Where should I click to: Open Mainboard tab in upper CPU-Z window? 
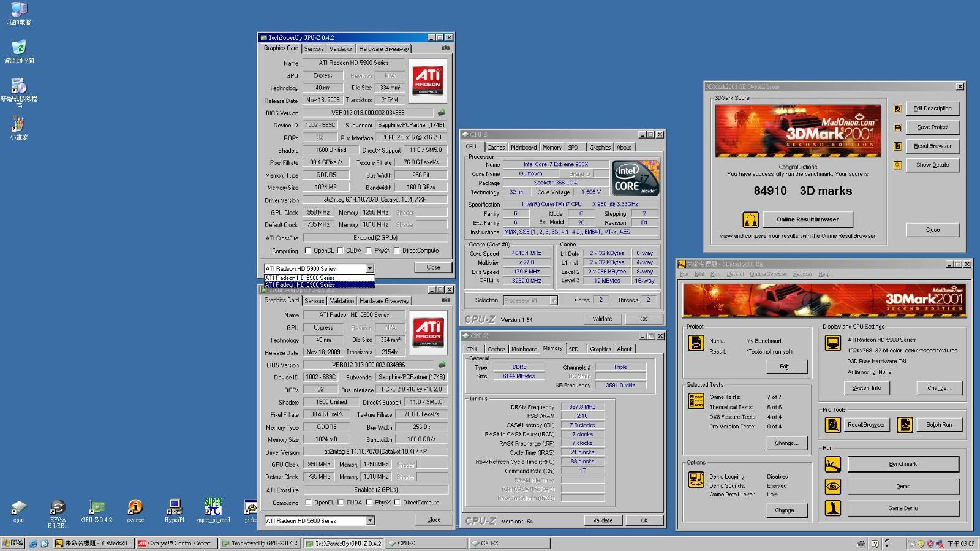524,147
